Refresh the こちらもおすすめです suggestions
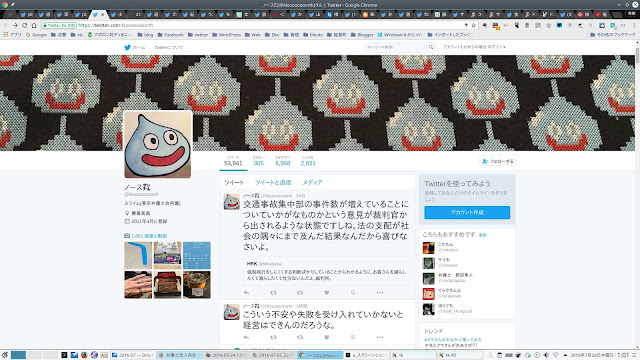The image size is (640, 360). point(483,235)
